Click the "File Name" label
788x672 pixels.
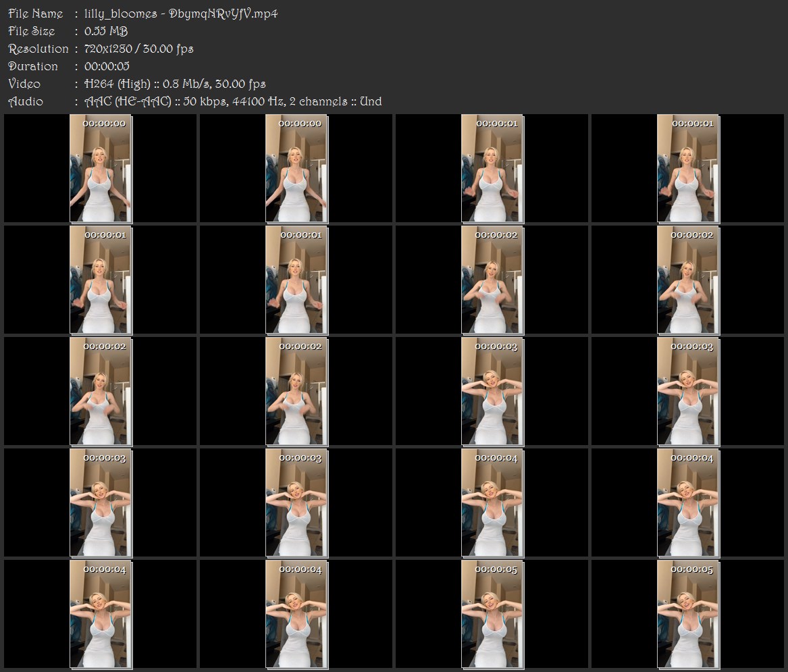36,14
